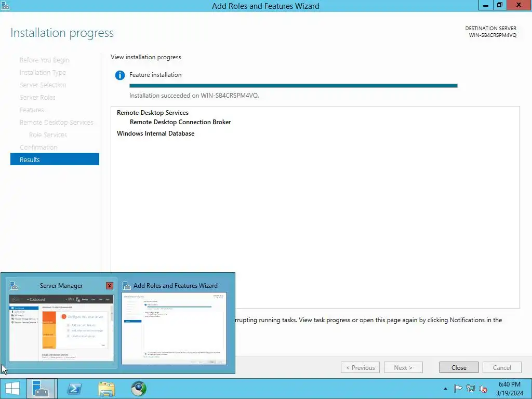Click the installation succeeded message text
This screenshot has width=532, height=399.
tap(194, 96)
